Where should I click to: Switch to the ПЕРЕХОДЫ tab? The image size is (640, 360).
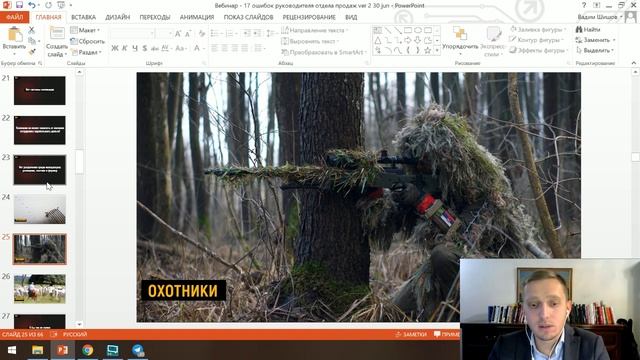(155, 17)
